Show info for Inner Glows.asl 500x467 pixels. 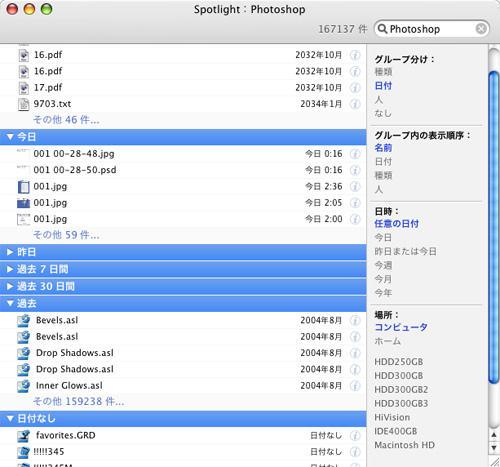355,386
